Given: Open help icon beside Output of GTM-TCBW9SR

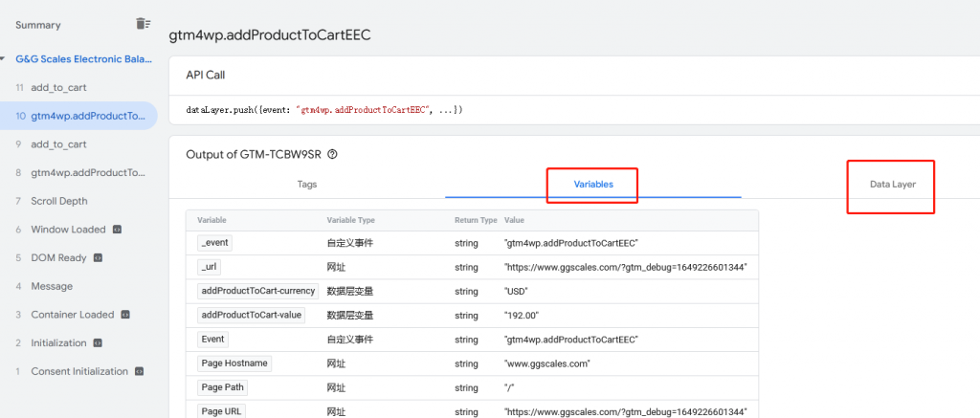Looking at the screenshot, I should click(332, 155).
